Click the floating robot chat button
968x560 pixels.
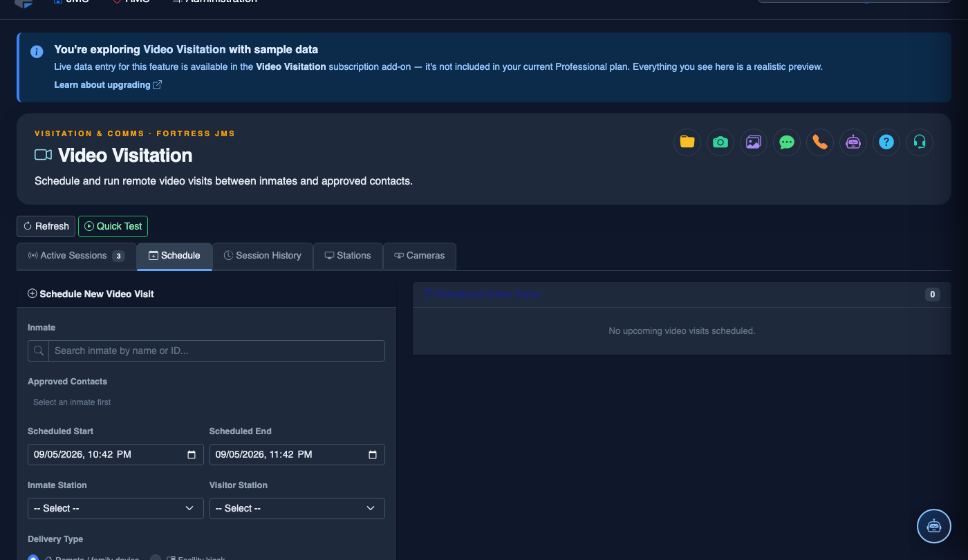point(934,526)
